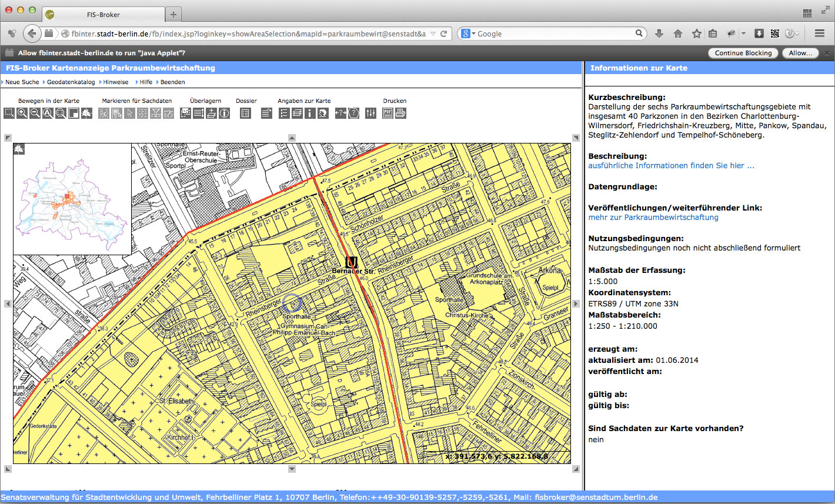Open map settings sliders icon
835x504 pixels.
point(370,113)
